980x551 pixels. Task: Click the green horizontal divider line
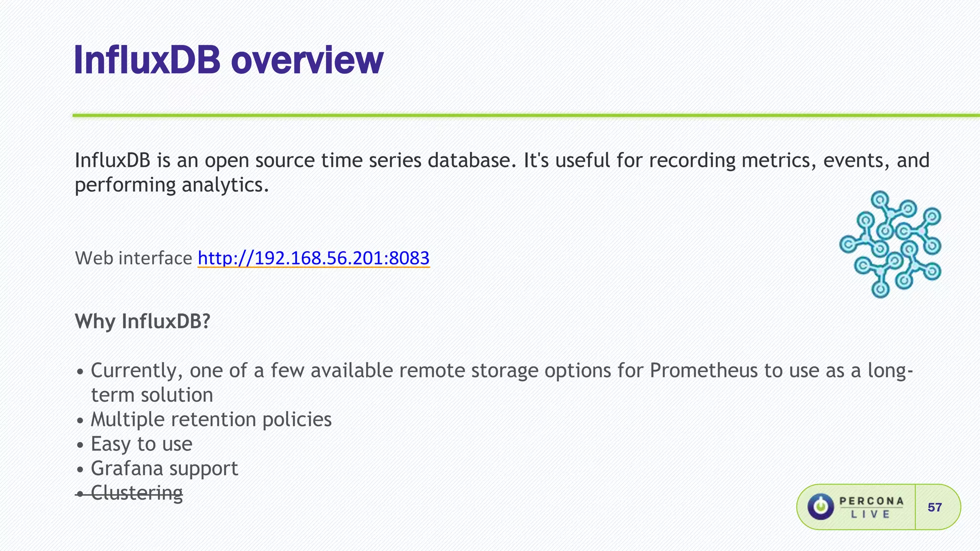coord(525,115)
